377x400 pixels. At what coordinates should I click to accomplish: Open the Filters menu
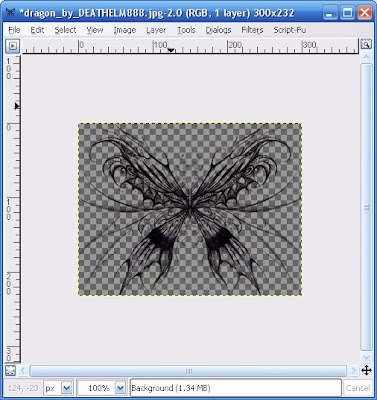coord(252,30)
